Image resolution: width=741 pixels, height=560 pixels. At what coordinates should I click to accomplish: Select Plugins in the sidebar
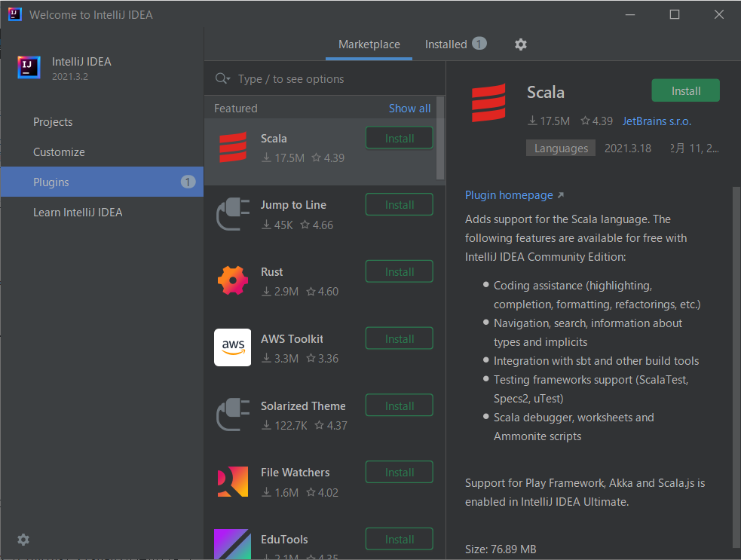[x=102, y=182]
